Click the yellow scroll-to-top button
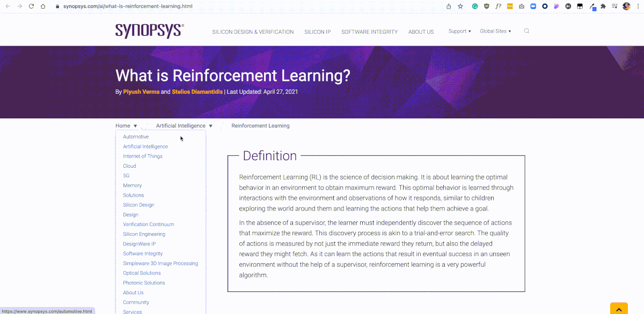 click(x=619, y=308)
